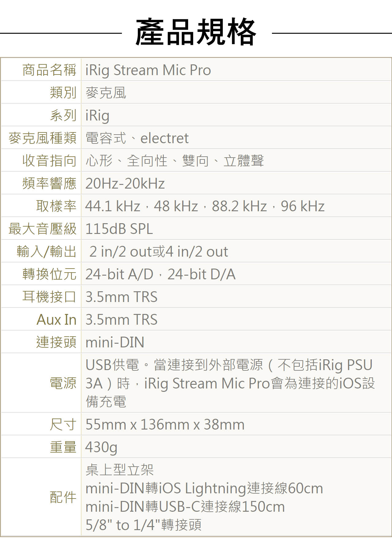Image resolution: width=392 pixels, height=558 pixels.
Task: Select the 55mm x 136mm x 38mm dimensions
Action: click(165, 425)
